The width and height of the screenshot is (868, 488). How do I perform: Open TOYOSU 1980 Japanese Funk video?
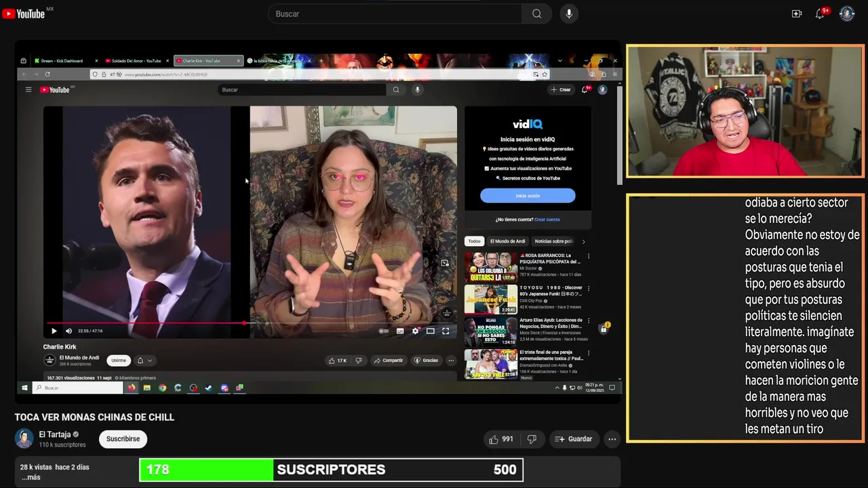pos(490,299)
